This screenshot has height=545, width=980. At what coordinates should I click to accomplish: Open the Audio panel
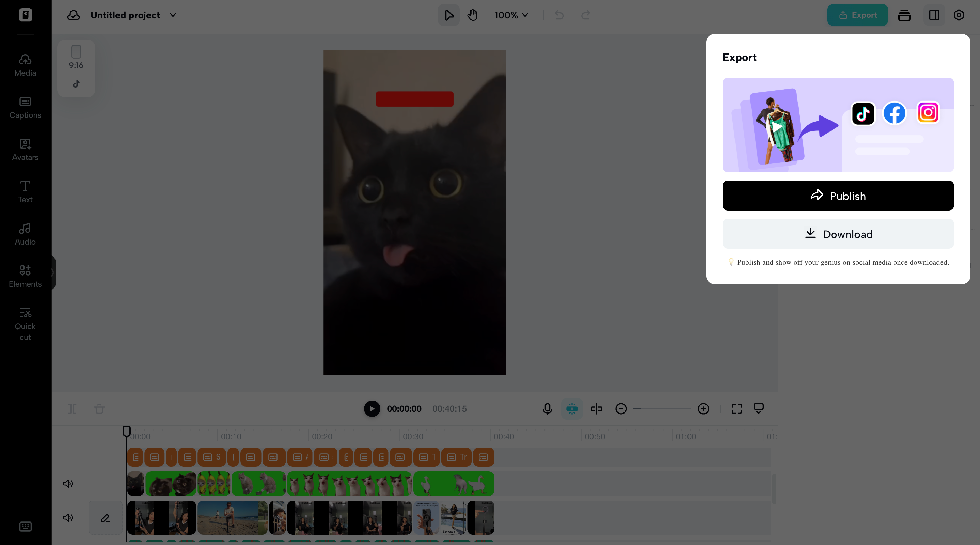tap(25, 234)
